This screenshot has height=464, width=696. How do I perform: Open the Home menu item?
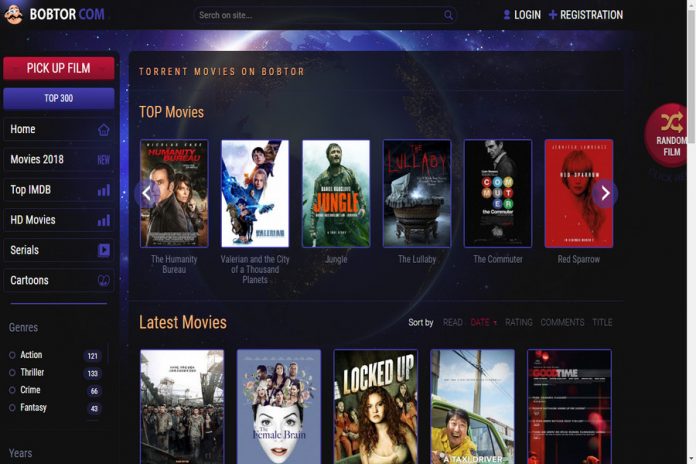tap(59, 130)
